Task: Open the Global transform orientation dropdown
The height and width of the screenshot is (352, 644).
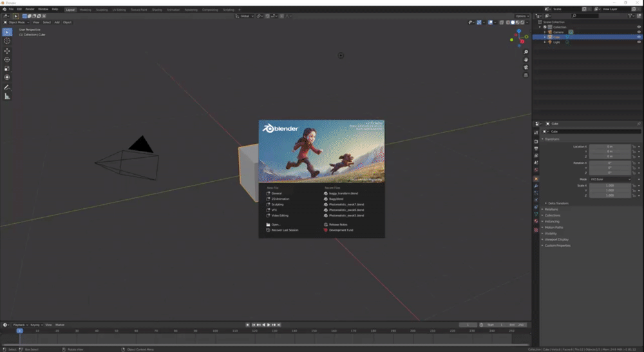Action: click(244, 16)
